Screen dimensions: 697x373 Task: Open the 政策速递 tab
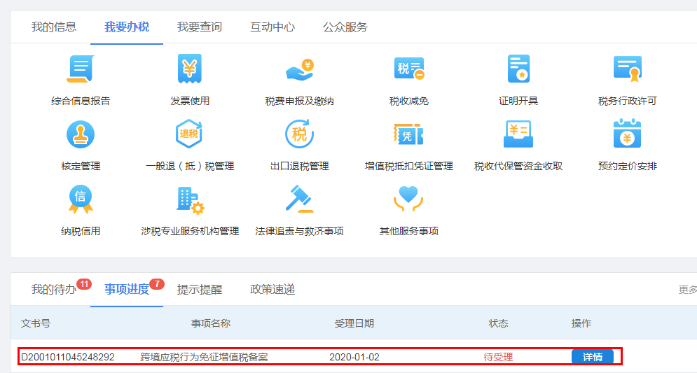coord(272,290)
